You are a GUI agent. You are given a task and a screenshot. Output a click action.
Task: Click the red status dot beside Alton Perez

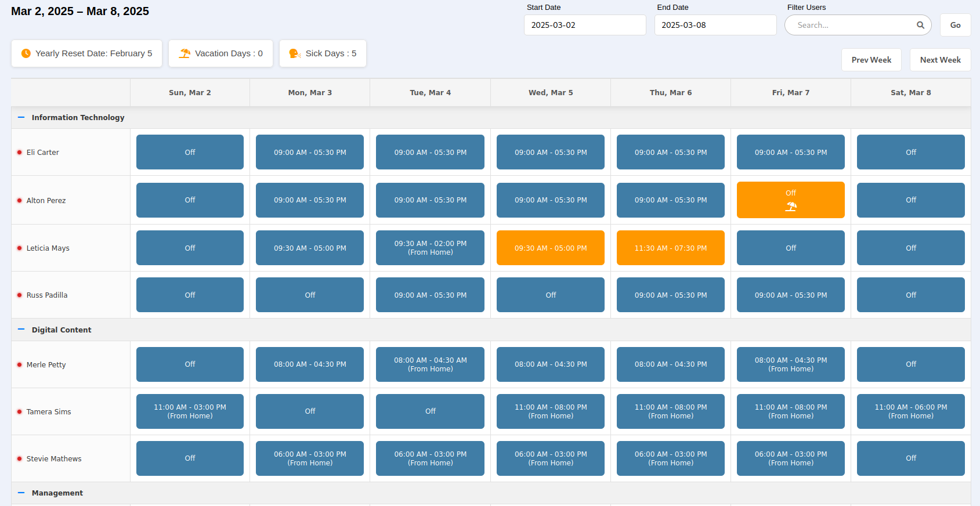[x=20, y=201]
